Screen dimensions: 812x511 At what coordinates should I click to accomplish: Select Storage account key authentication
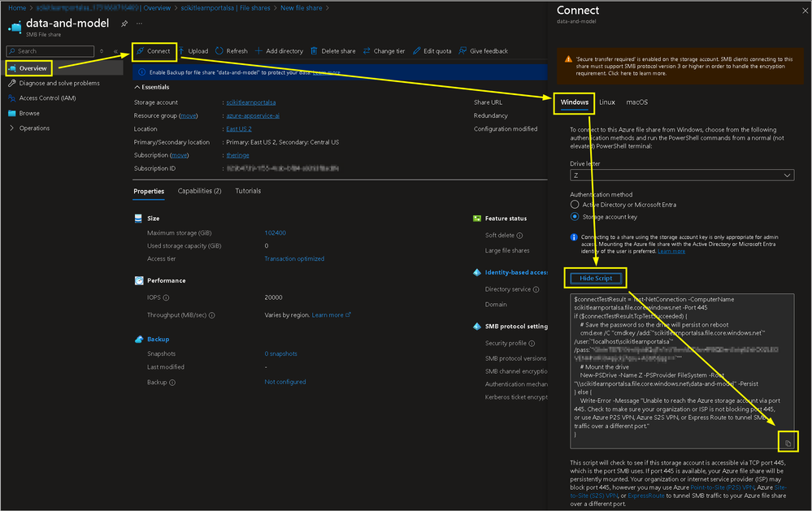pyautogui.click(x=575, y=217)
